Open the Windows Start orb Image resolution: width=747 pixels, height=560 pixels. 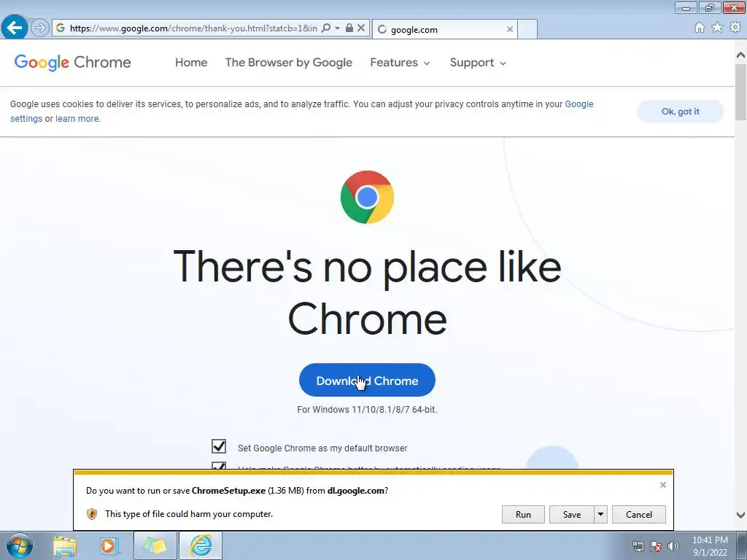(x=20, y=545)
